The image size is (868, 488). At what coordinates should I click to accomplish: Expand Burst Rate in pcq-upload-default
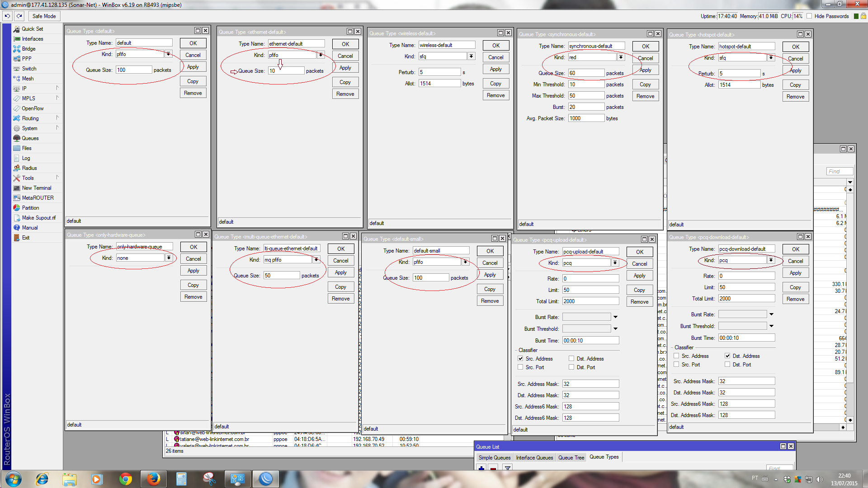(x=615, y=317)
